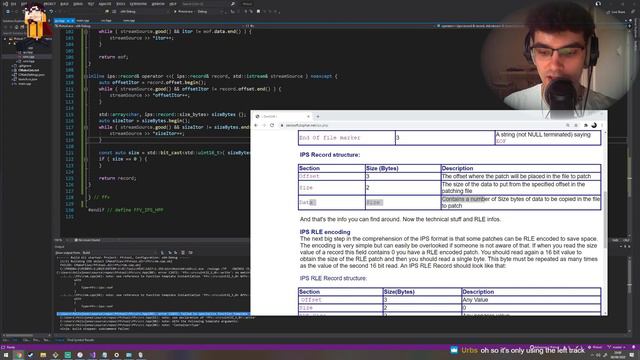
Task: Open the EXTENSIONS menu in Visual Studio
Action: pyautogui.click(x=138, y=4)
